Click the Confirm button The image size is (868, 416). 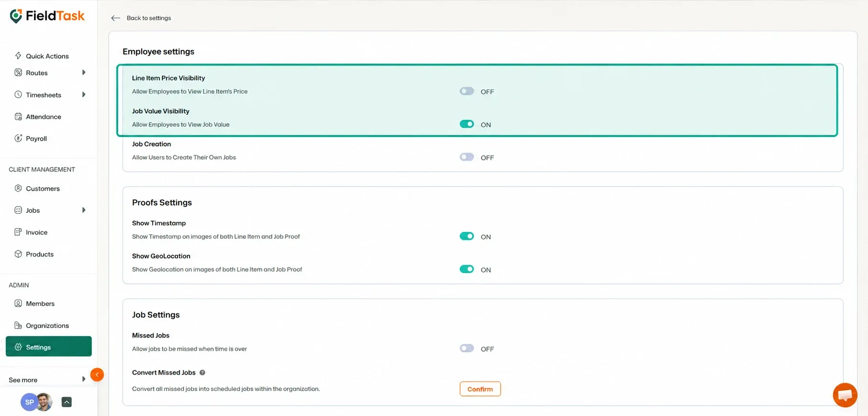pos(480,389)
